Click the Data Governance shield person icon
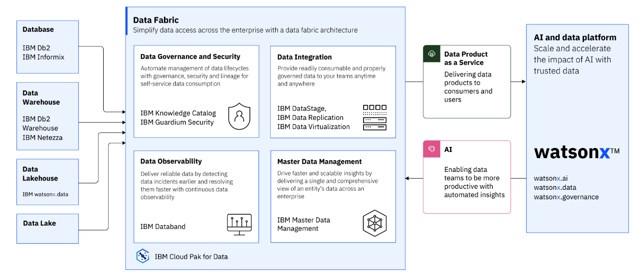 (x=238, y=116)
